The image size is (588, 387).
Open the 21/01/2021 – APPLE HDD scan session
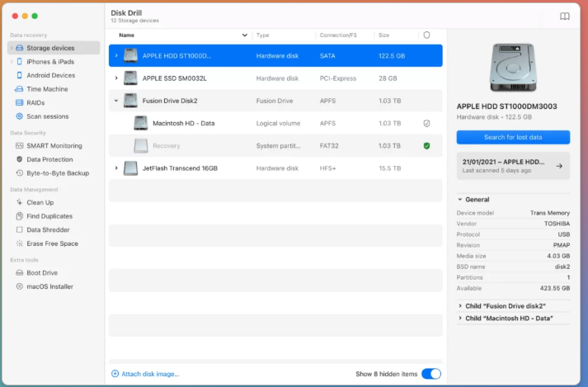tap(513, 166)
